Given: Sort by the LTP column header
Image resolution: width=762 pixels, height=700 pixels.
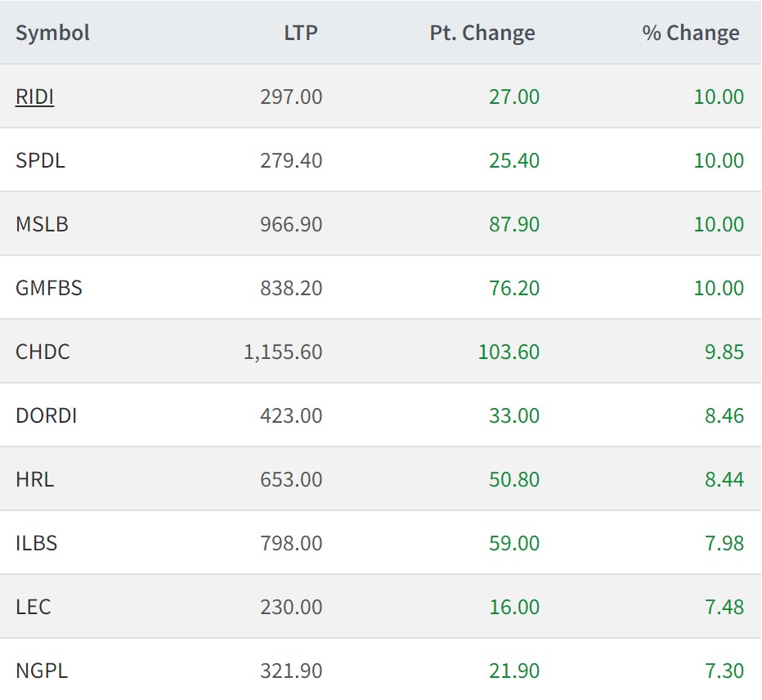Looking at the screenshot, I should pos(300,33).
